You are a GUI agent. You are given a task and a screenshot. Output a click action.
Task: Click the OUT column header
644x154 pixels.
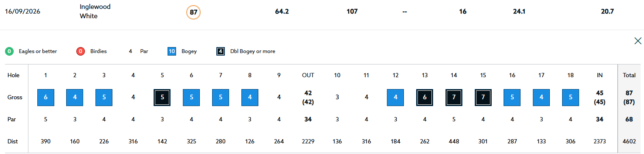tap(308, 75)
